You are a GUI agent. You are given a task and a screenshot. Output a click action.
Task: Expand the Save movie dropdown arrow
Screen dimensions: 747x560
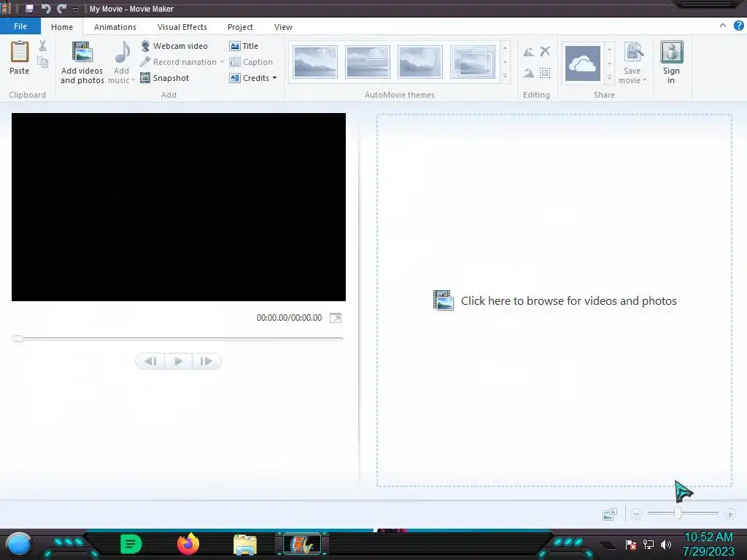pos(644,80)
